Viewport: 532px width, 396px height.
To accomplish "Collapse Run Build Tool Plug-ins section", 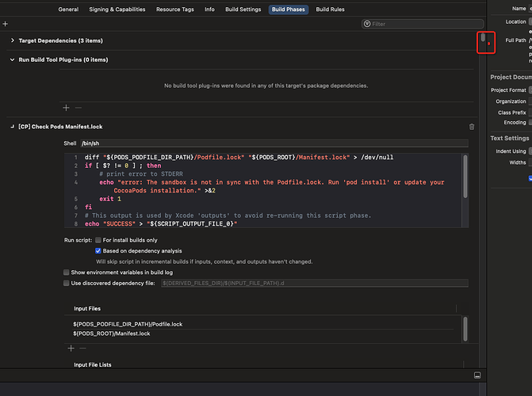I will (x=12, y=59).
